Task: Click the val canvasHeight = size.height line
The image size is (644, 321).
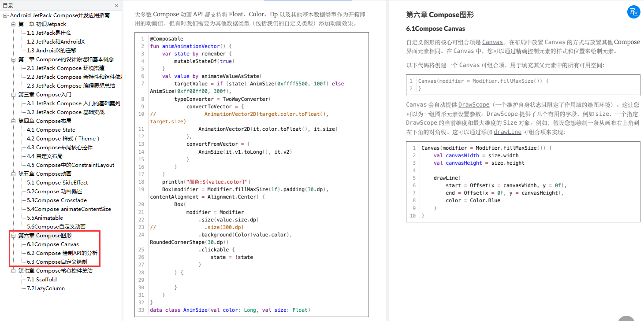Action: [479, 163]
